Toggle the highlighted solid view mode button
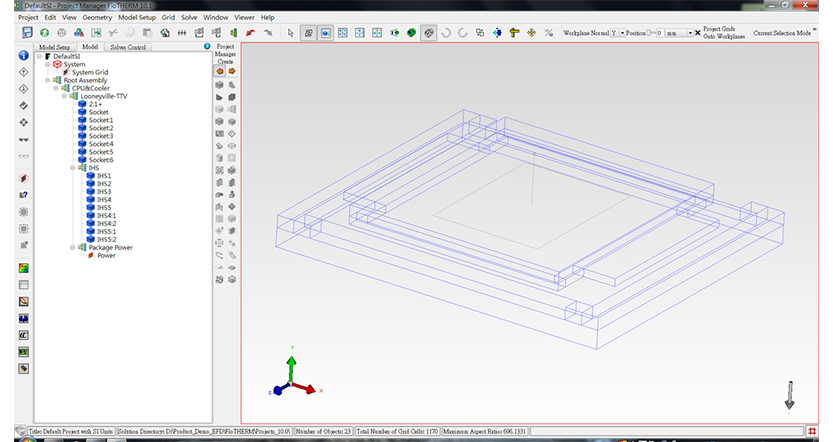This screenshot has height=442, width=833. [326, 33]
